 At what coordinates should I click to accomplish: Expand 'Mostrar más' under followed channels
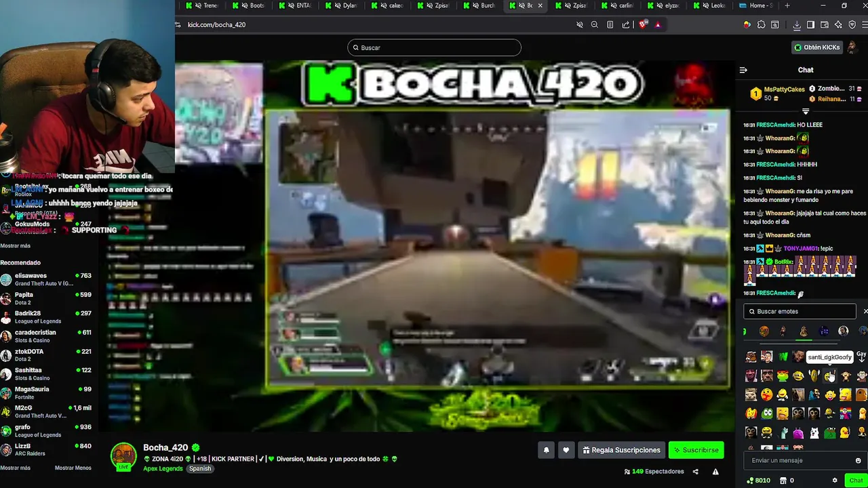[15, 246]
